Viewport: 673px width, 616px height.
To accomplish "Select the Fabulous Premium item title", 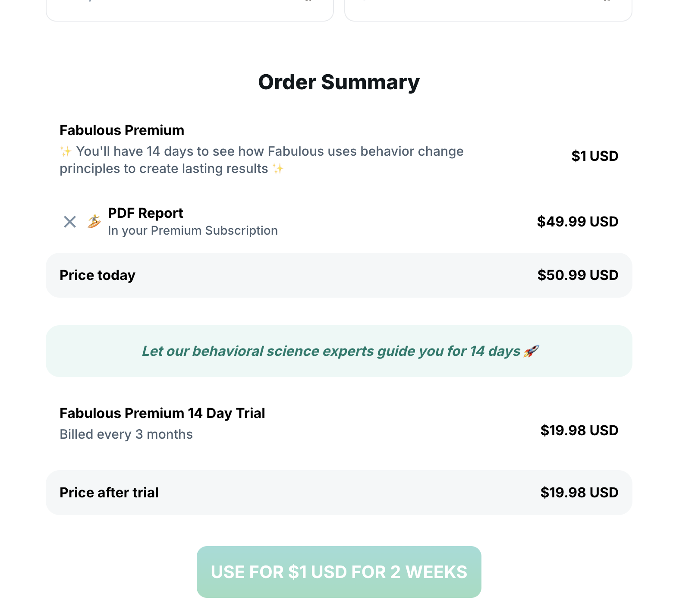I will [x=122, y=130].
